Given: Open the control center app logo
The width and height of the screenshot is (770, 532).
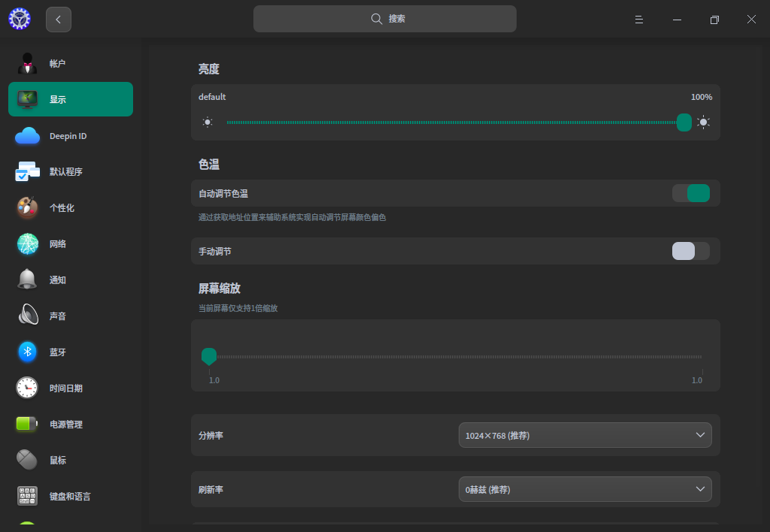Looking at the screenshot, I should (20, 19).
